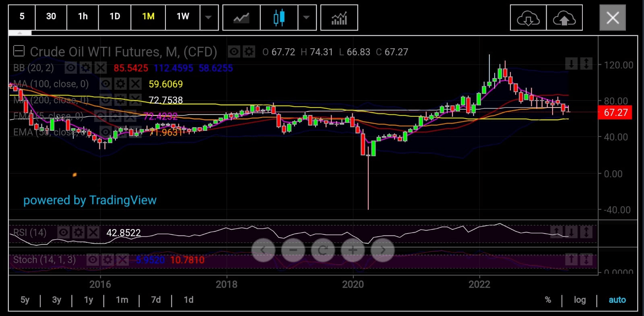Move the RSI pane up
This screenshot has width=644, height=316.
click(x=556, y=232)
